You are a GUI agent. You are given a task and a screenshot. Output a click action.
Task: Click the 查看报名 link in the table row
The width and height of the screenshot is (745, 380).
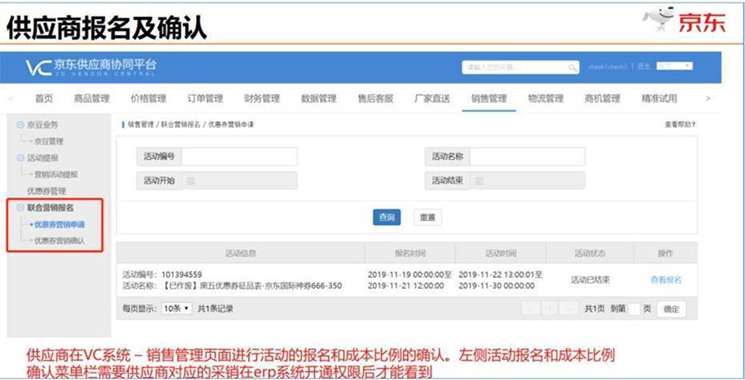tap(666, 280)
